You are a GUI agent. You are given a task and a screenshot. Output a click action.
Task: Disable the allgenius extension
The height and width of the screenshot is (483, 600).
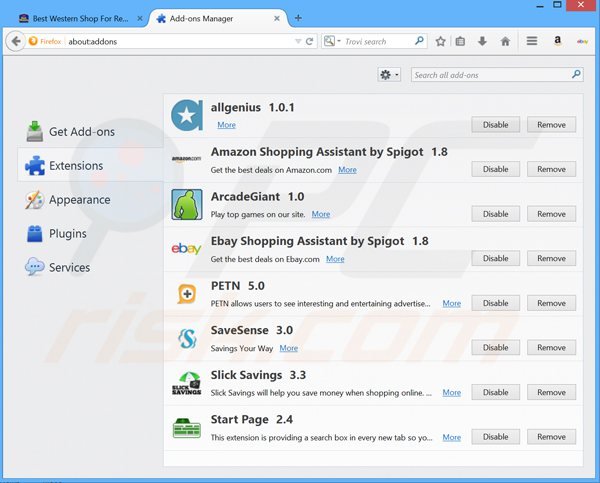coord(495,125)
